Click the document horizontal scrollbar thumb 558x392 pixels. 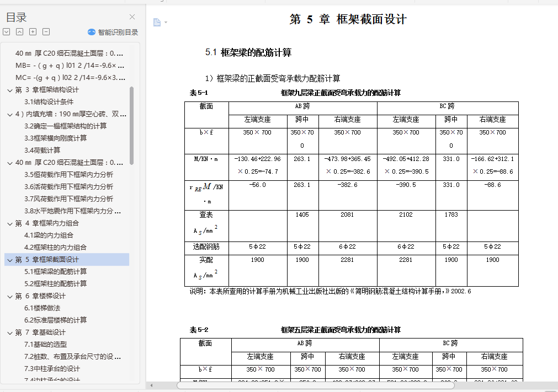316,385
